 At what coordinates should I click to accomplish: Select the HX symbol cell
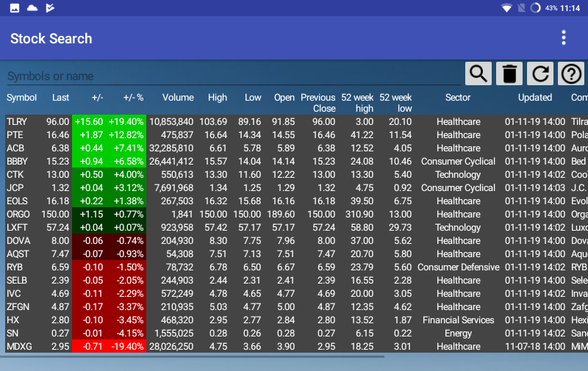(12, 320)
